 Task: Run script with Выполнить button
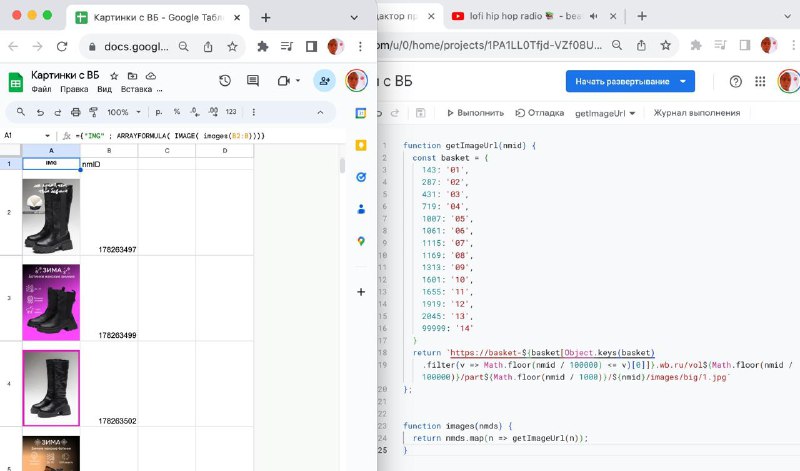[475, 113]
